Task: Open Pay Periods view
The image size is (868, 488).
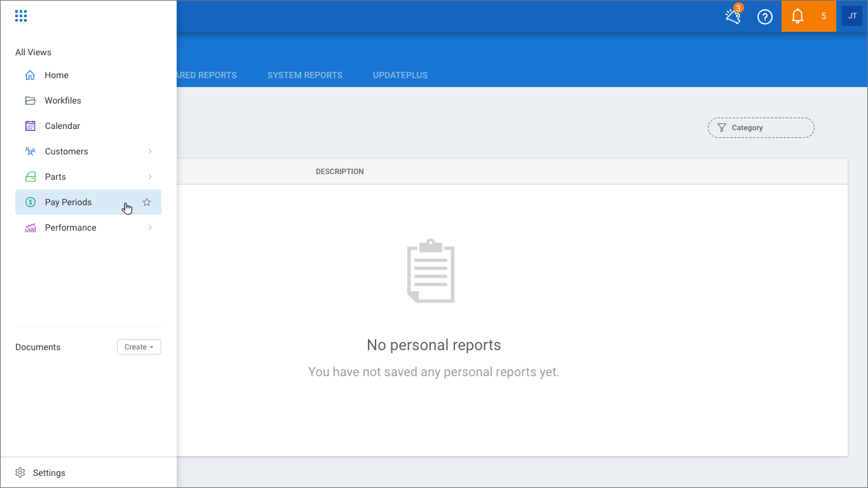Action: coord(88,202)
